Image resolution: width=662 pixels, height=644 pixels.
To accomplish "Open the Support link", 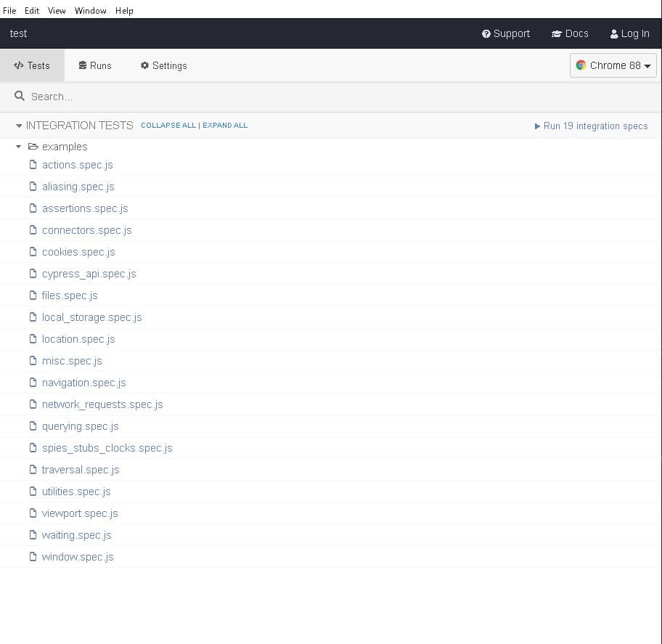I will click(506, 34).
